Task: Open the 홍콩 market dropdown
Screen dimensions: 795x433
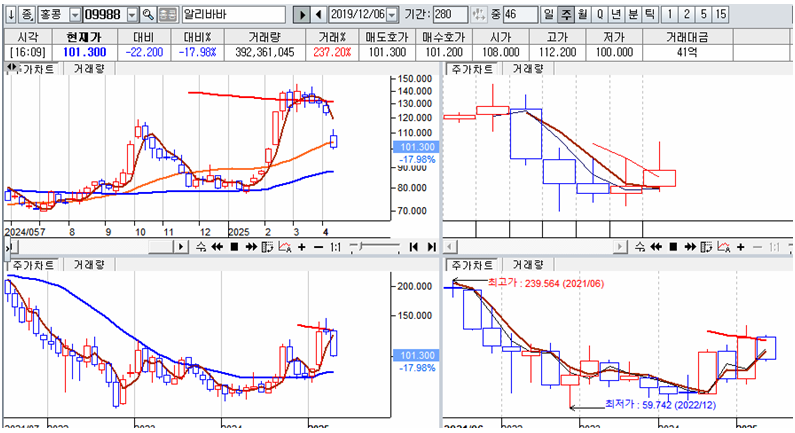Action: tap(75, 15)
